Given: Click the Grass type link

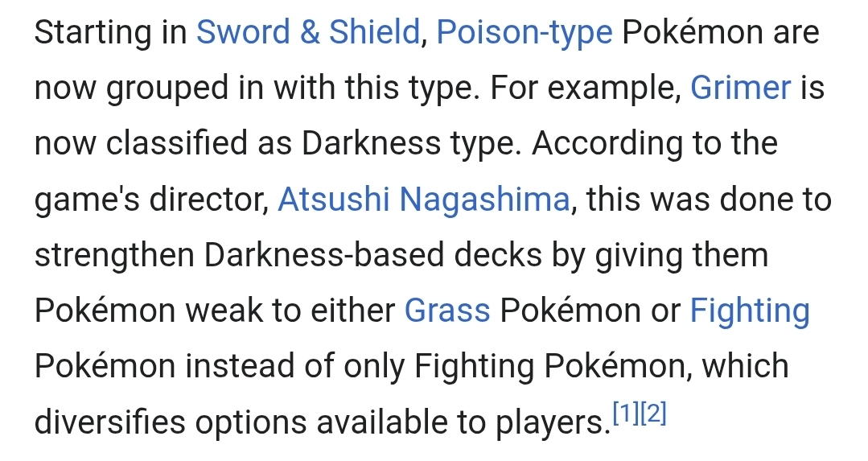Looking at the screenshot, I should 447,311.
